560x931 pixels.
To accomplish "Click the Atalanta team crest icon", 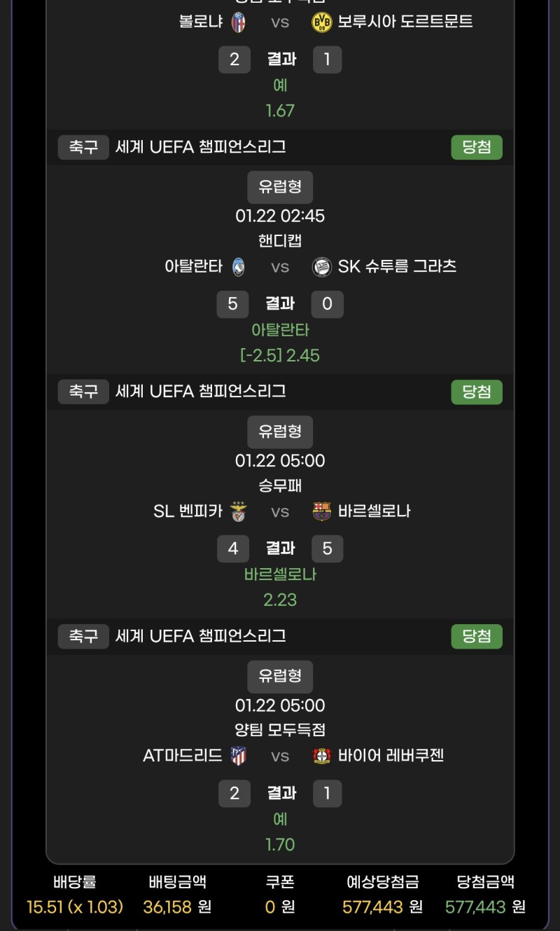I will click(239, 266).
